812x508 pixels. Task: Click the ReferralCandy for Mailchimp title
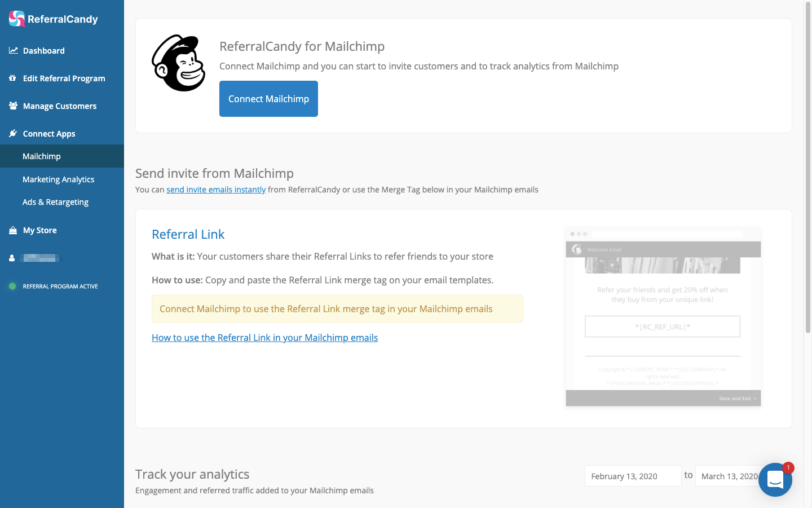[302, 46]
